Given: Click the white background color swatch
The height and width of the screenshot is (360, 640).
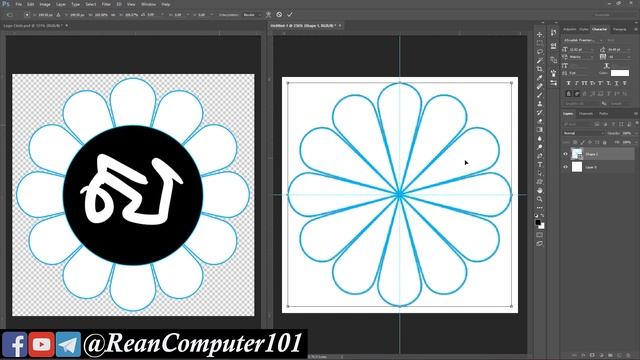Looking at the screenshot, I should (542, 226).
